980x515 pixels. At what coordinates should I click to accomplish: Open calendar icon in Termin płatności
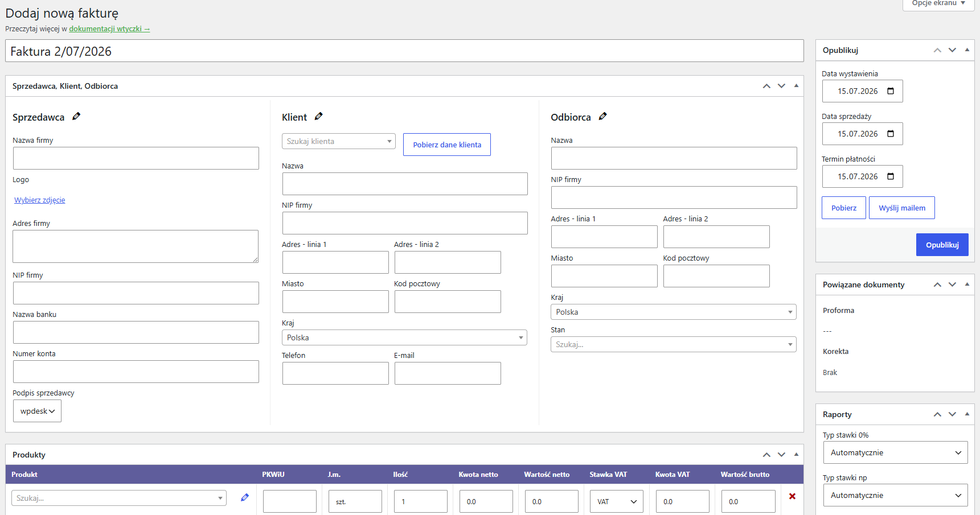(x=891, y=176)
